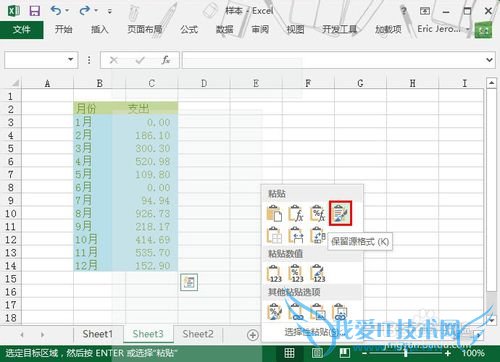500x362 pixels.
Task: Click the vertical scrollbar up arrow
Action: pyautogui.click(x=491, y=83)
